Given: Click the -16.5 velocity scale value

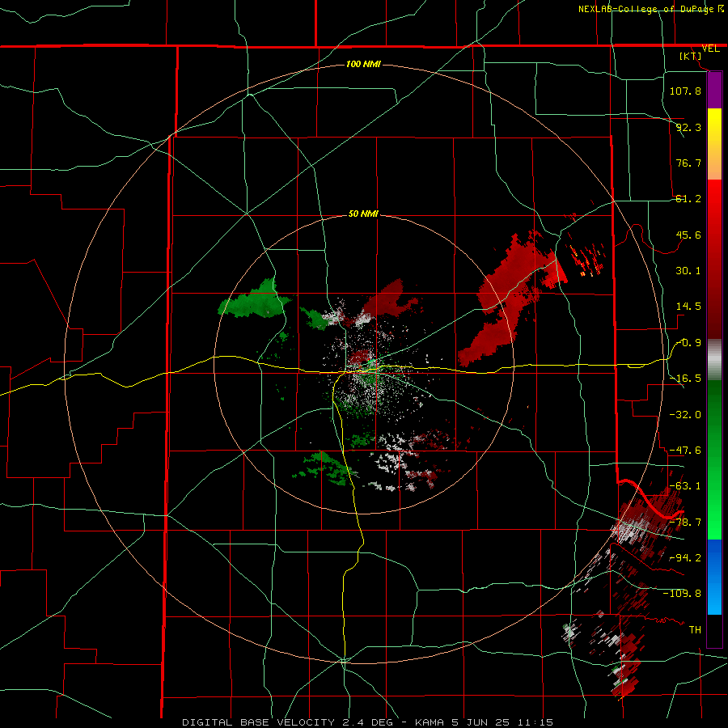Looking at the screenshot, I should (x=685, y=379).
